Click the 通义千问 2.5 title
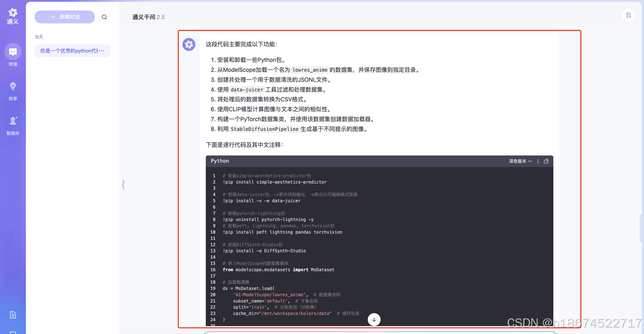The image size is (644, 334). point(148,17)
